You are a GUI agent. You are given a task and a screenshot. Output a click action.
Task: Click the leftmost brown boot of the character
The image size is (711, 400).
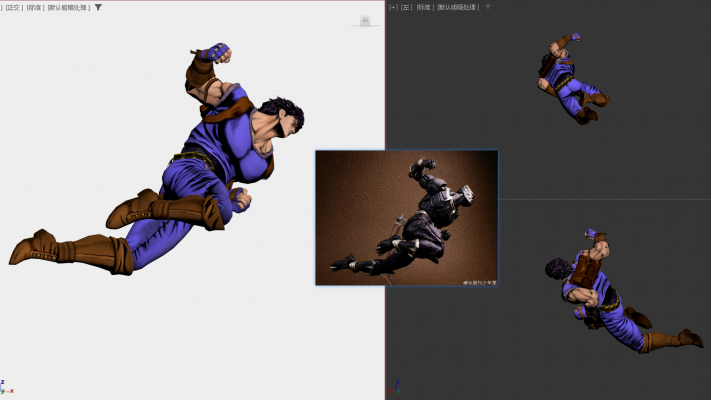(x=35, y=248)
